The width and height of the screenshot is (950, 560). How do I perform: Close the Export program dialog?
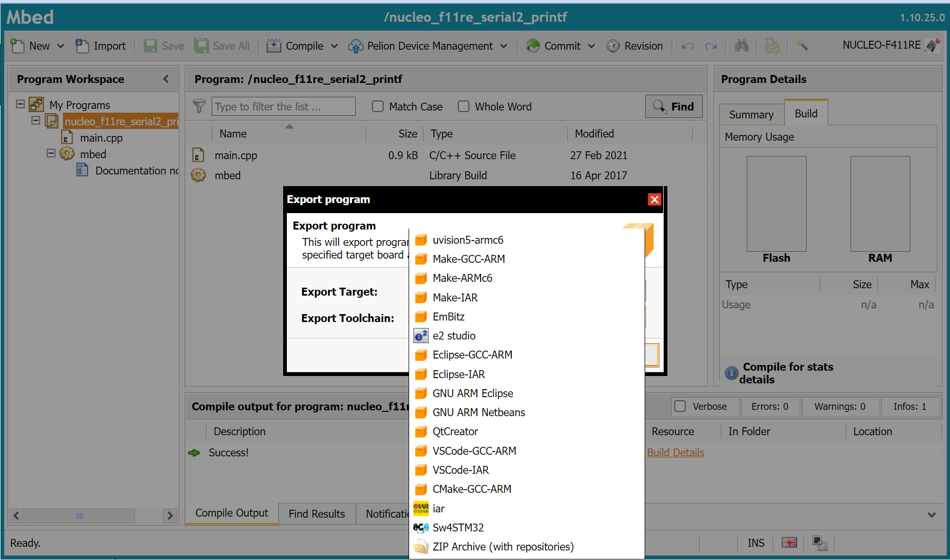655,199
